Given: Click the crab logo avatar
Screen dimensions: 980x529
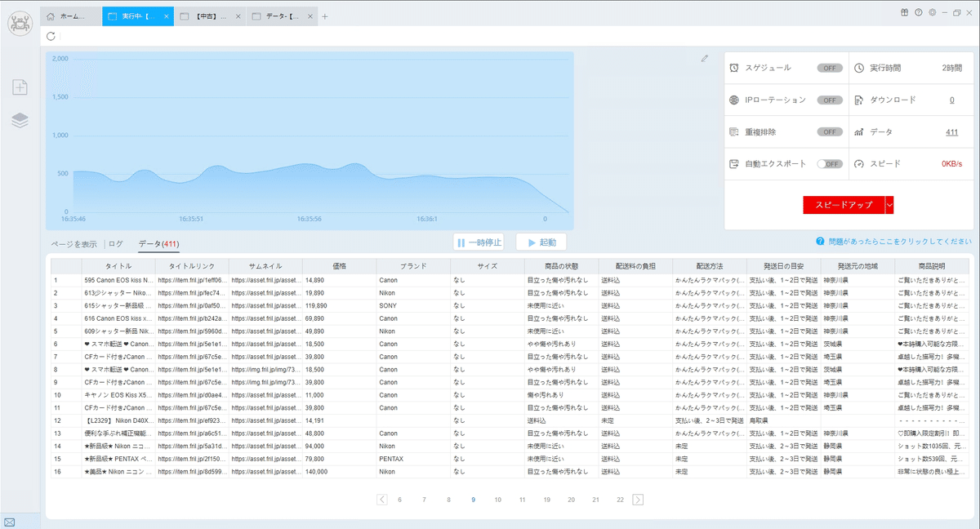Looking at the screenshot, I should (20, 22).
